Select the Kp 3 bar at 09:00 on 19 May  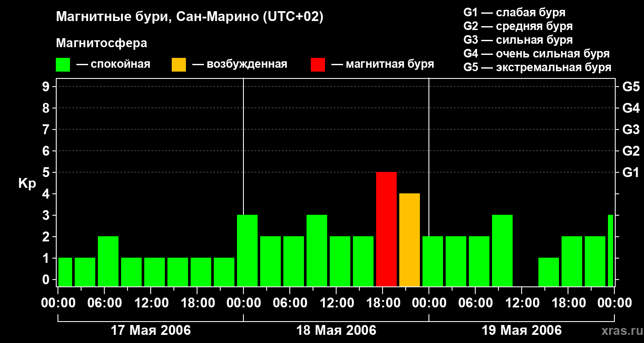(502, 251)
